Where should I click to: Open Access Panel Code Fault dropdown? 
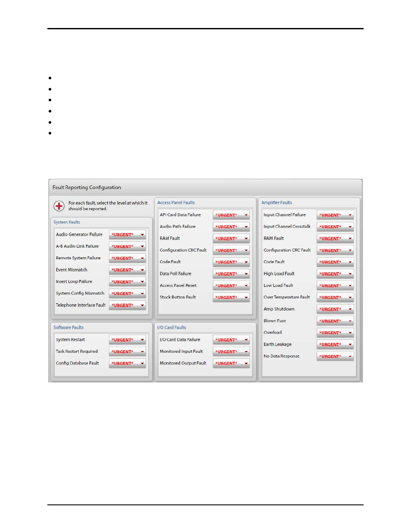(231, 262)
